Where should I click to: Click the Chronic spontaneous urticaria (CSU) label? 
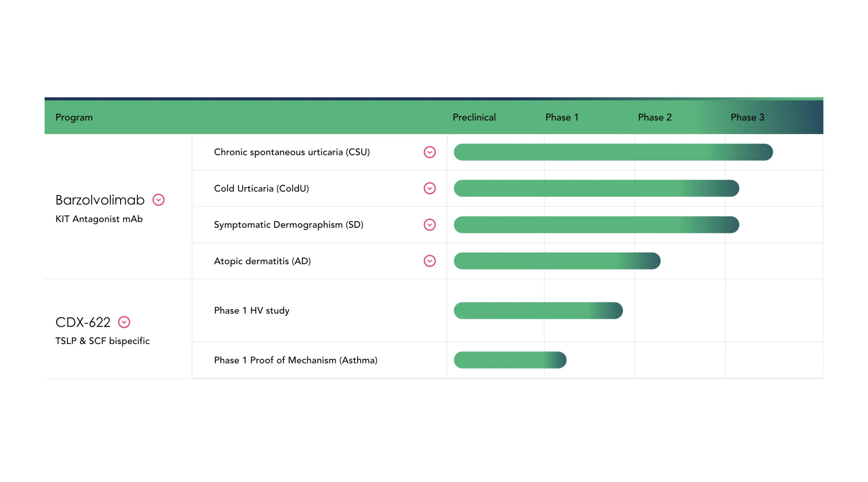point(292,152)
